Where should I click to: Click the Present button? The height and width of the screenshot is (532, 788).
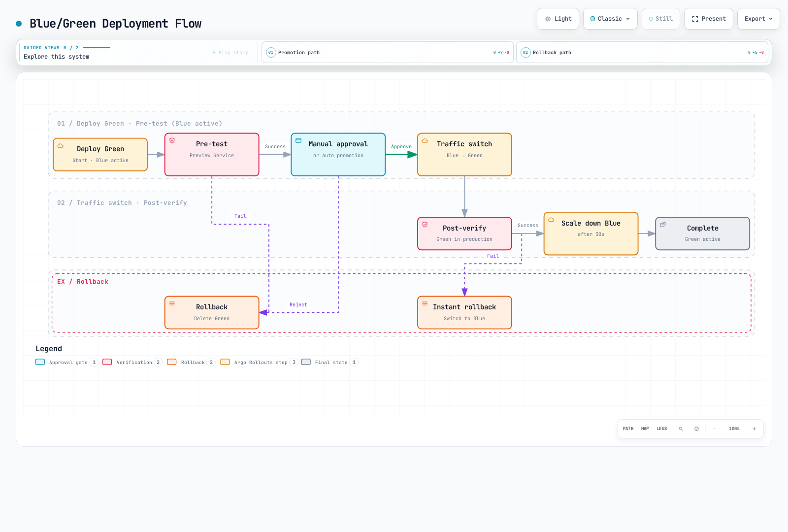[709, 19]
